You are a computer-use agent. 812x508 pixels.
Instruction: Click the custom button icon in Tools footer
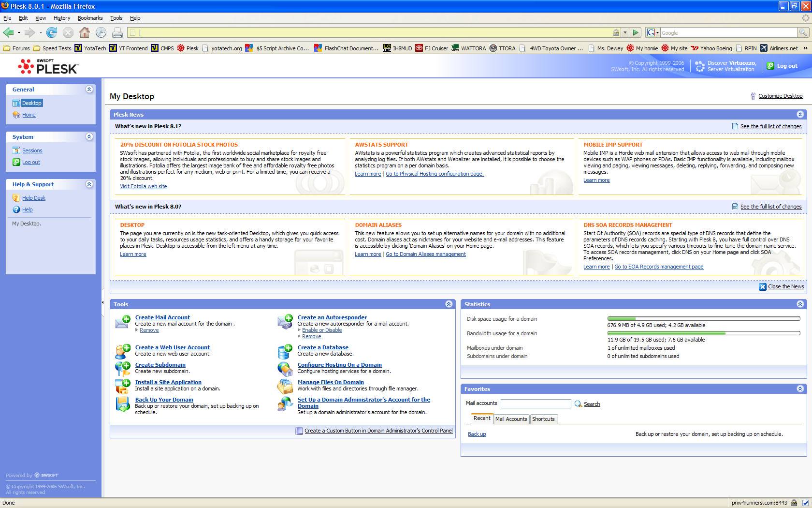[x=299, y=431]
